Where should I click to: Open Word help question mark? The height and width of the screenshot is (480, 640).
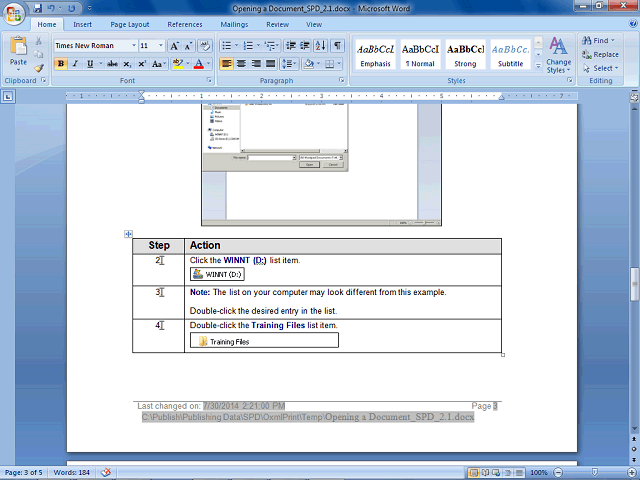[633, 24]
